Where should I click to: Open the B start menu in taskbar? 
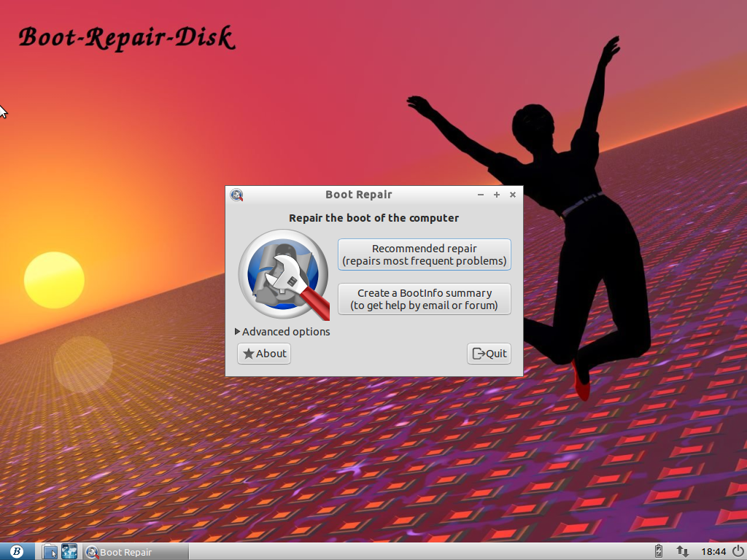17,551
